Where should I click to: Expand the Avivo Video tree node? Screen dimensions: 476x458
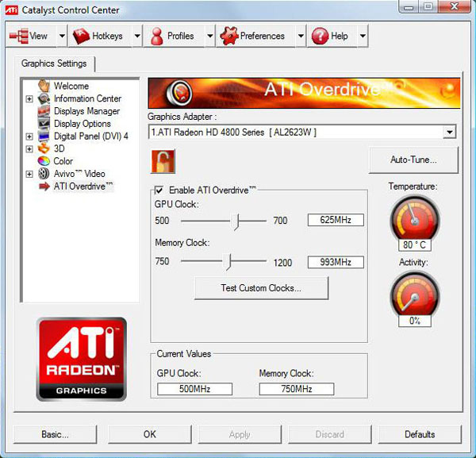(x=29, y=174)
